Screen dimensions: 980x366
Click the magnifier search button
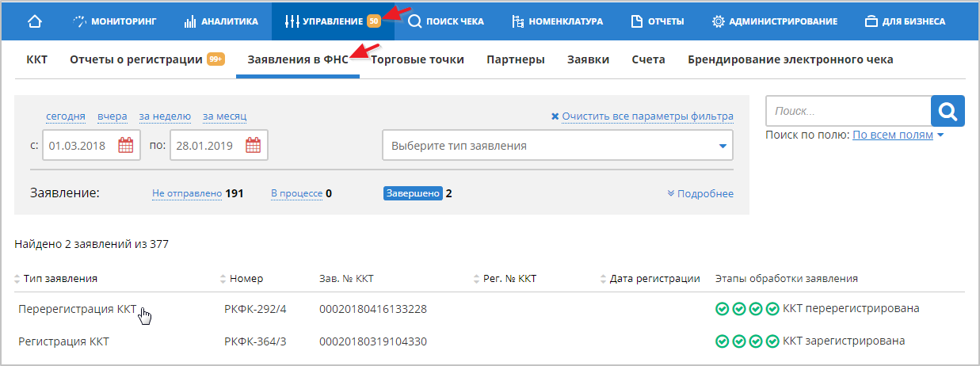(948, 112)
